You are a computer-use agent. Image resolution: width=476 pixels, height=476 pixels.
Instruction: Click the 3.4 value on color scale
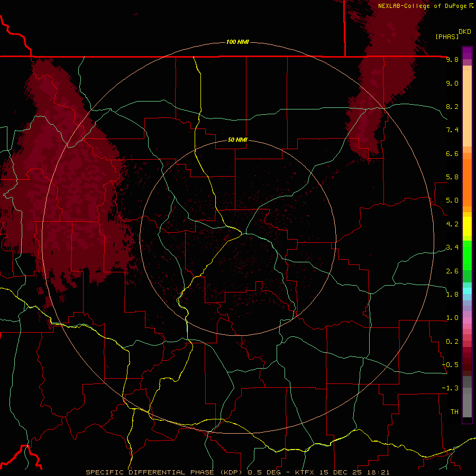pos(452,248)
